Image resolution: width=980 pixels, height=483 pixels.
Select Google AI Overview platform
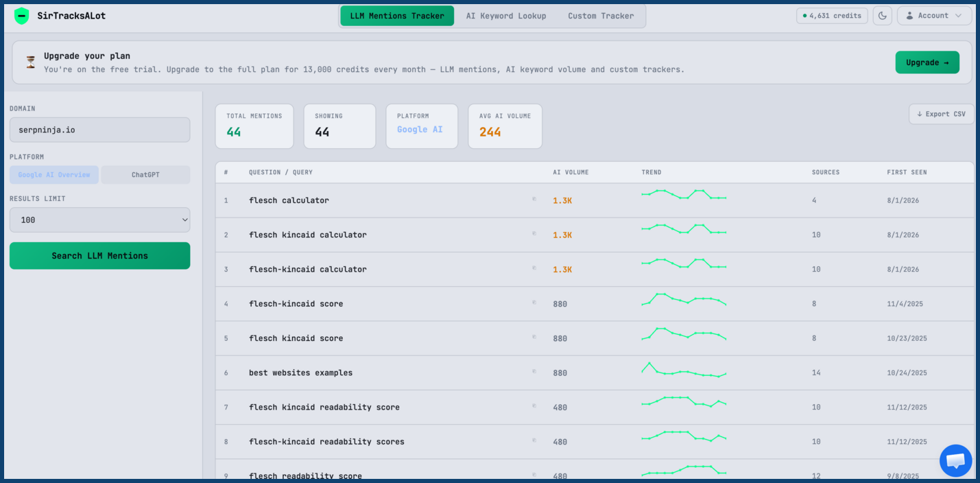[54, 175]
